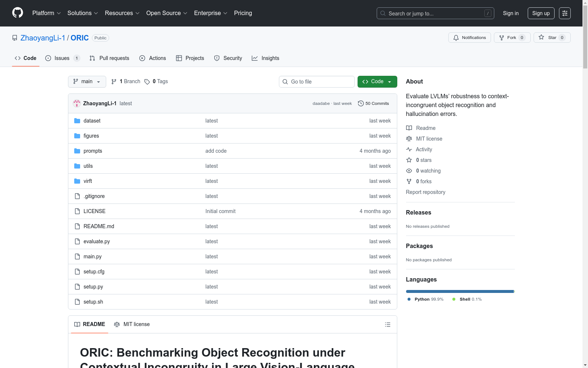Open the evaluate.py file
588x368 pixels.
pos(97,241)
